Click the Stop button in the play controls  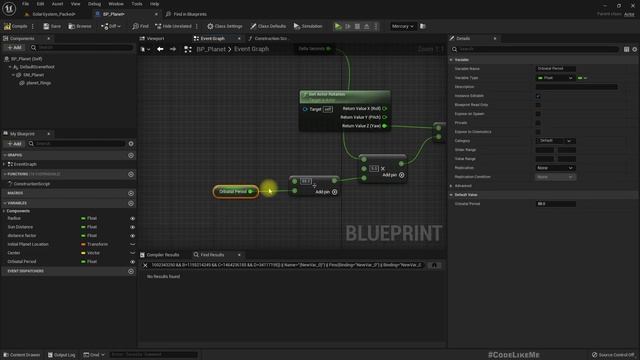coord(357,26)
